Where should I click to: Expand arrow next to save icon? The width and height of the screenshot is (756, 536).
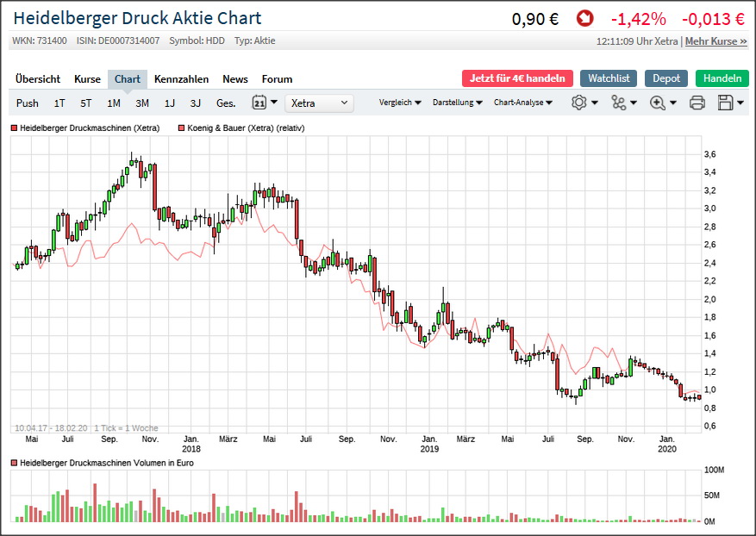(740, 103)
